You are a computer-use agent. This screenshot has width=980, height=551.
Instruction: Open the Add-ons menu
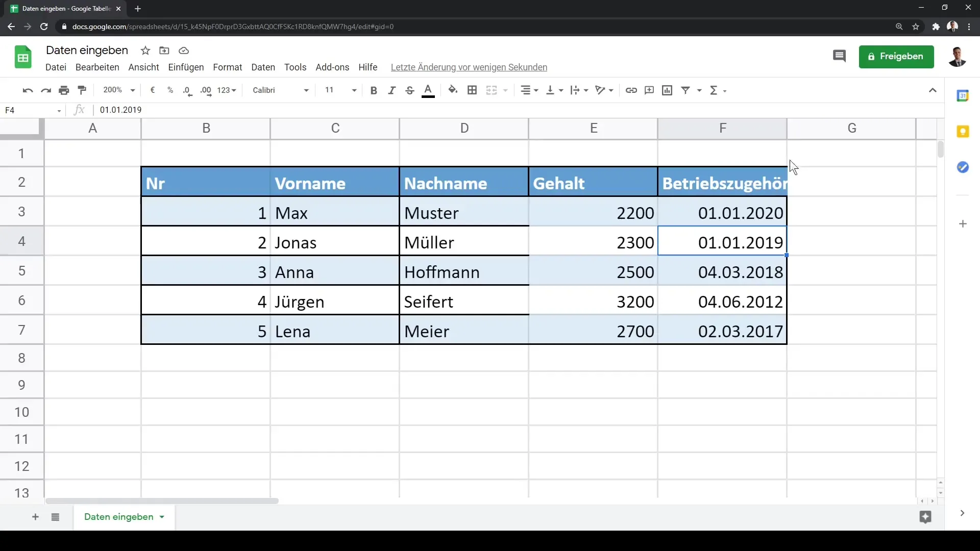point(332,67)
